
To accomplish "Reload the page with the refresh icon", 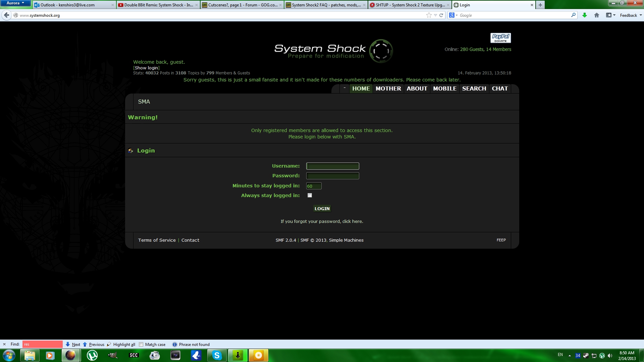I will tap(441, 15).
